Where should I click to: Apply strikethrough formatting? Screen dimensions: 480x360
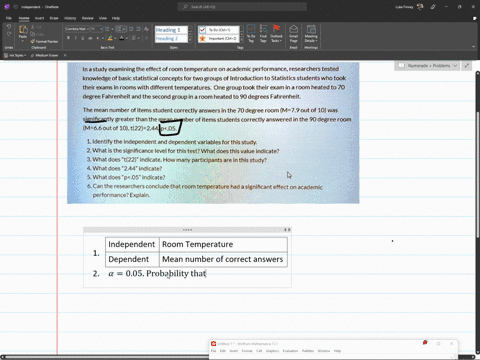point(90,38)
